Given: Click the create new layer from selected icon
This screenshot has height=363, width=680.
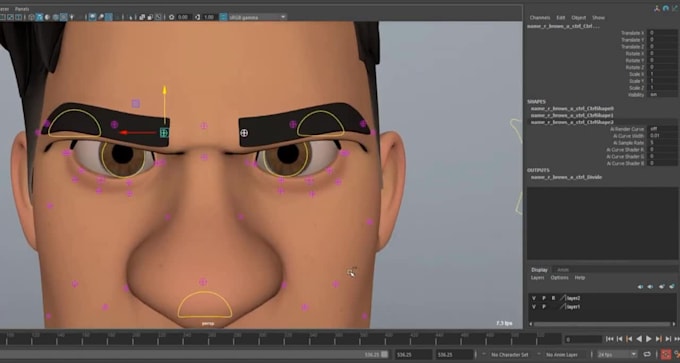Looking at the screenshot, I should click(x=672, y=287).
